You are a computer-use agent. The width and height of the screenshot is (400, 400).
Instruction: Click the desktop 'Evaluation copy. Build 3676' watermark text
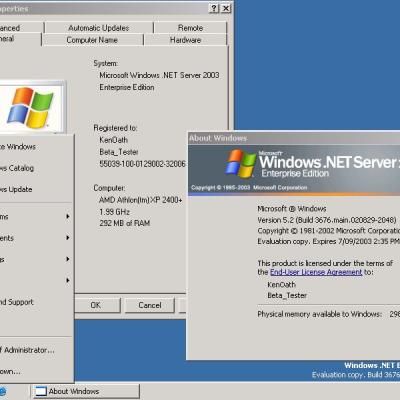pyautogui.click(x=356, y=375)
